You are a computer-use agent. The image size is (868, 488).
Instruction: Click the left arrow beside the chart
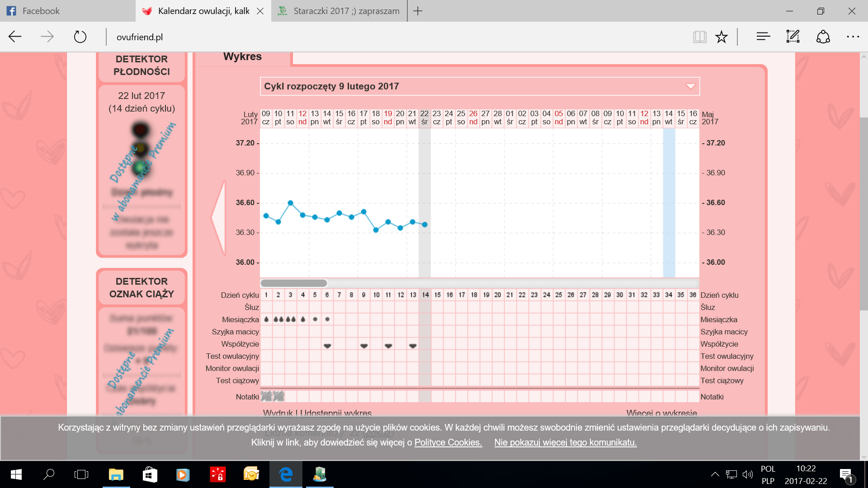point(219,218)
